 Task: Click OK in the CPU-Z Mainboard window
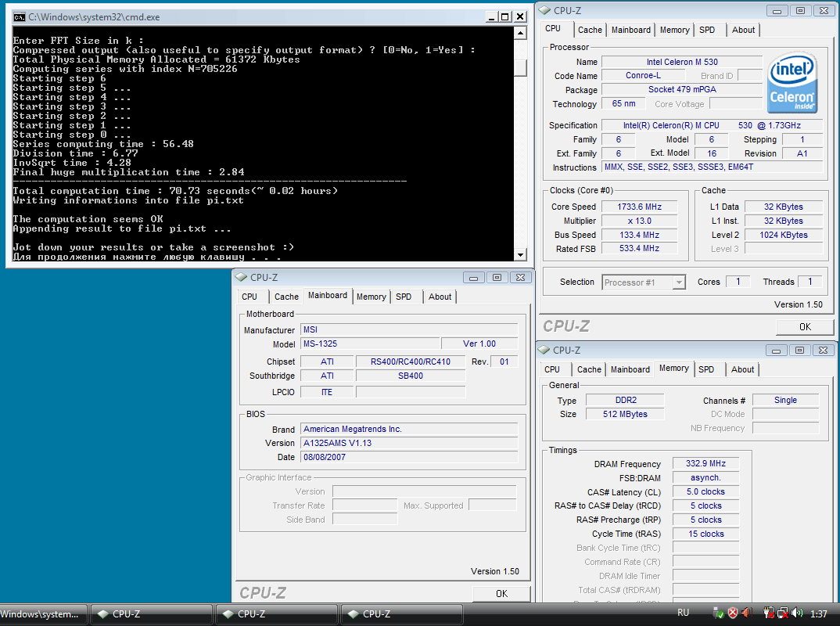[x=501, y=594]
